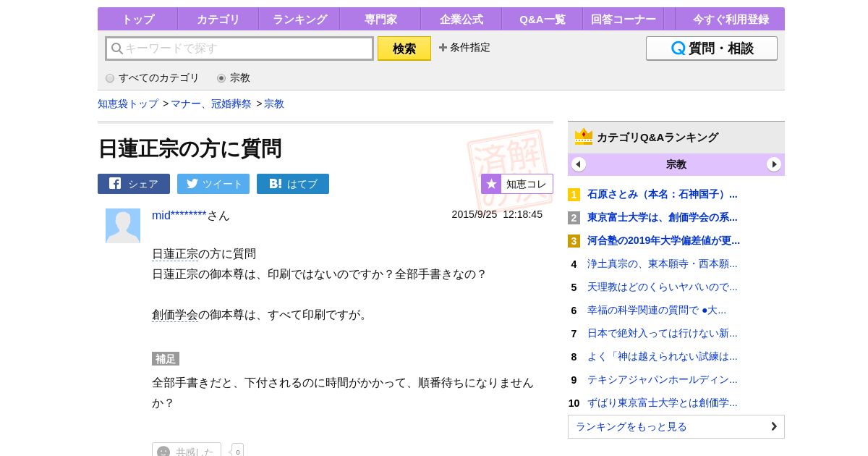This screenshot has height=456, width=868.
Task: Open the Q&A一覧 tab
Action: coord(542,19)
